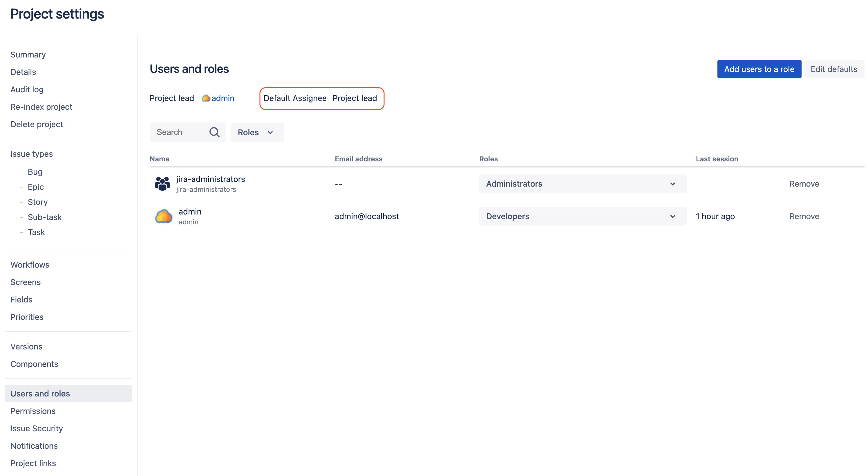868x476 pixels.
Task: Go to the Workflows section
Action: point(30,265)
